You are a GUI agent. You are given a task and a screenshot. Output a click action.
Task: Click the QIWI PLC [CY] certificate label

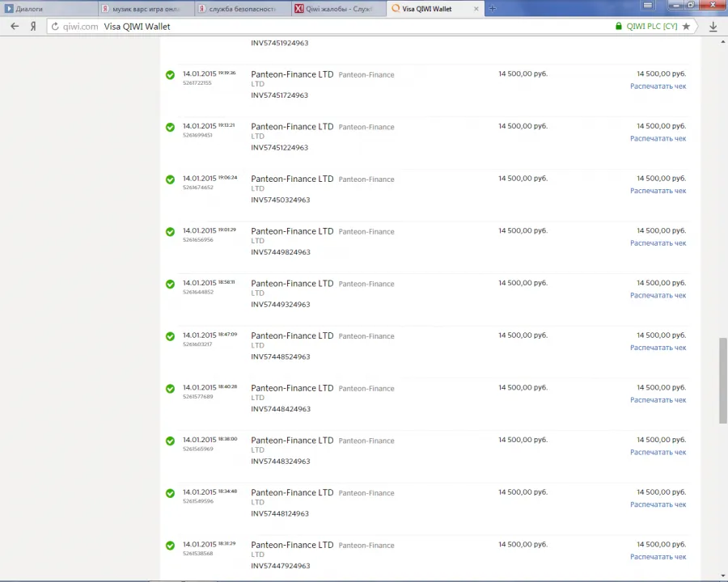652,27
